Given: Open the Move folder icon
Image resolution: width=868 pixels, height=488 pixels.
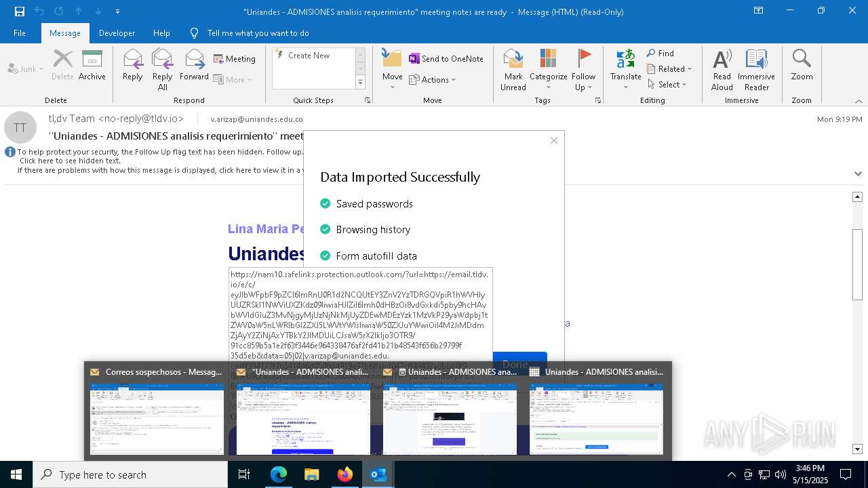Looking at the screenshot, I should (x=392, y=58).
